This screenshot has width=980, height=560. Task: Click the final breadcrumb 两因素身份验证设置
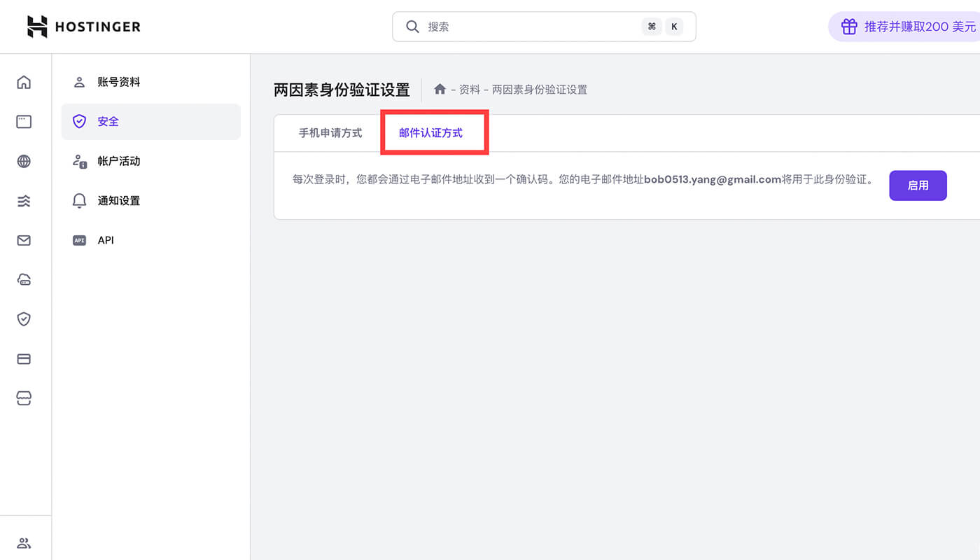tap(540, 90)
